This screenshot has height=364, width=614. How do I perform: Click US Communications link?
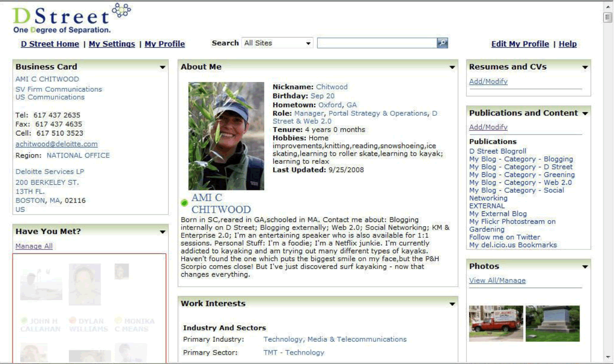tap(50, 97)
